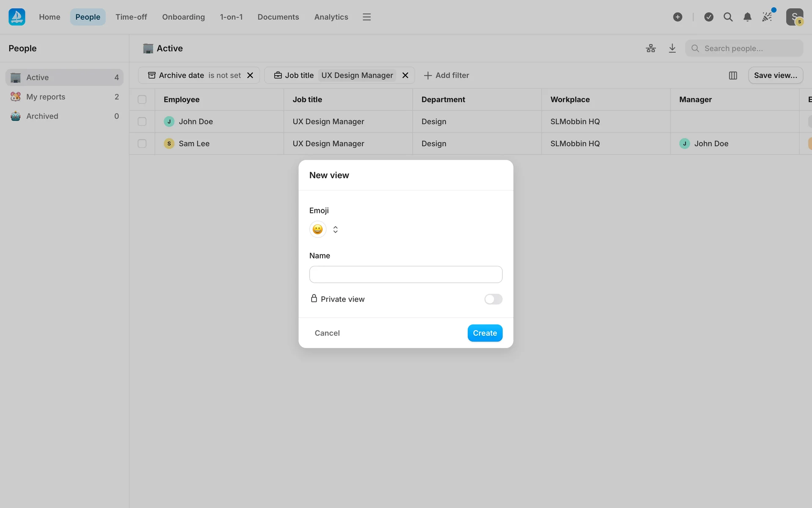
Task: Check the John Doe row checkbox
Action: pyautogui.click(x=142, y=121)
